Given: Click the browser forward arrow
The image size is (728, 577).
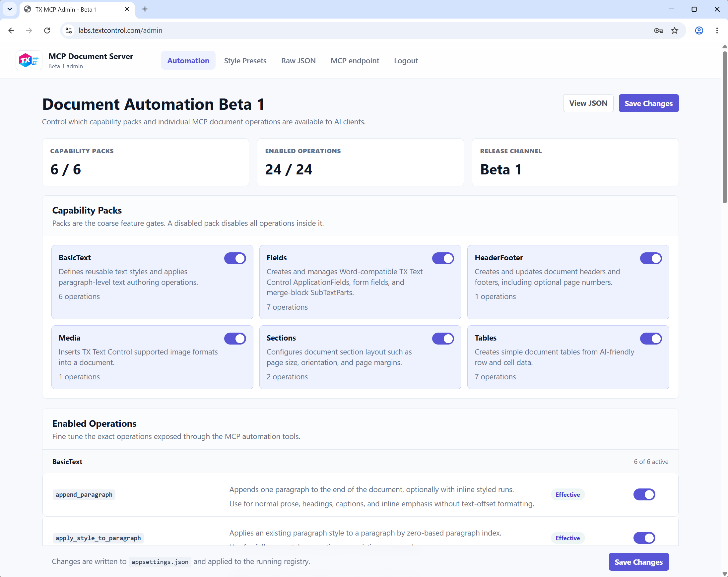Looking at the screenshot, I should (30, 31).
